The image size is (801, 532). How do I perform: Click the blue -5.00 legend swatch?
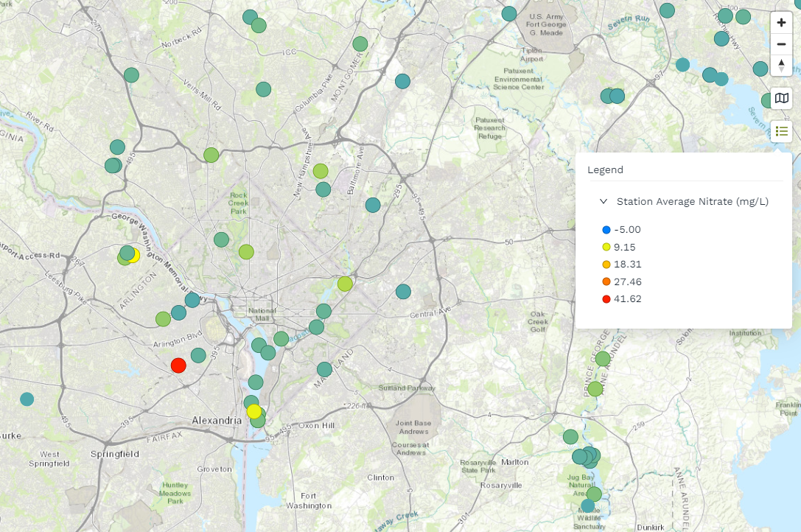[x=606, y=230]
